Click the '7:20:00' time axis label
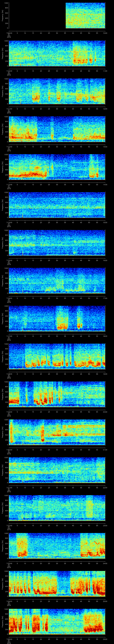114x644 pixels. [x=9, y=450]
